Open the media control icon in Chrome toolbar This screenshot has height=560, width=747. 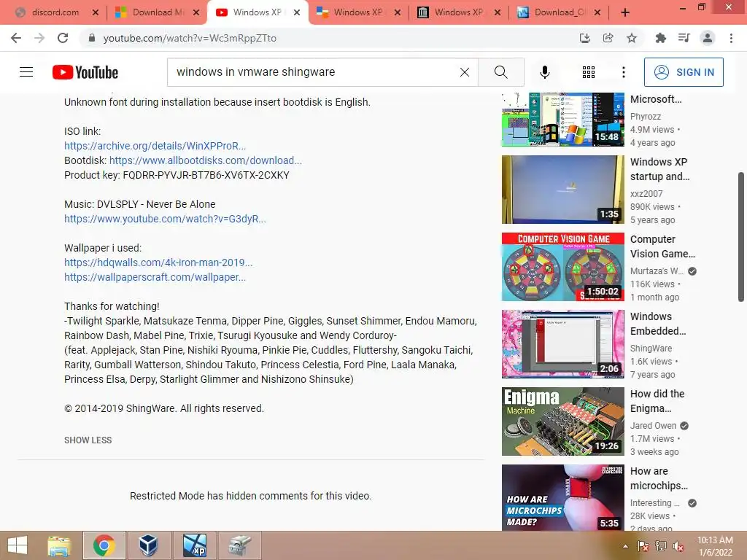coord(684,38)
